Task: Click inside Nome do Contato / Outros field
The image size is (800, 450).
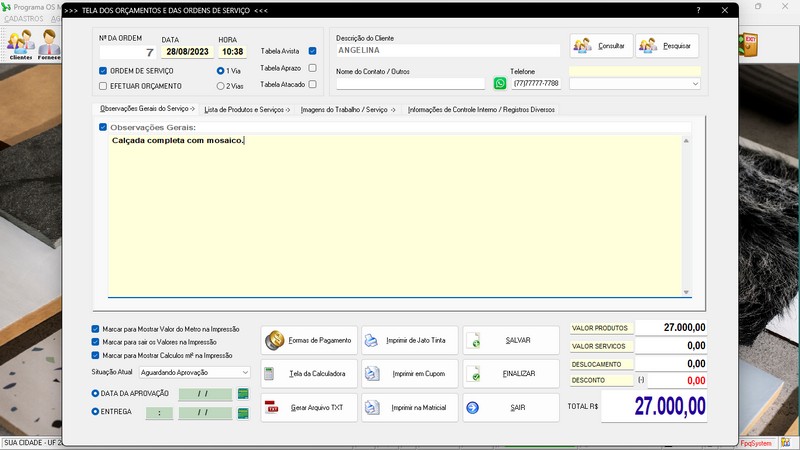Action: (411, 84)
